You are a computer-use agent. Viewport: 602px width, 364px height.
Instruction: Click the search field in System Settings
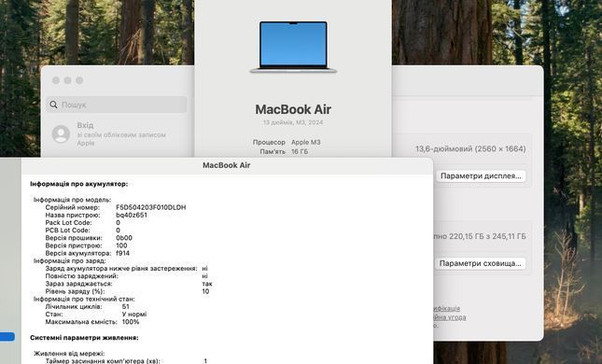coord(117,105)
